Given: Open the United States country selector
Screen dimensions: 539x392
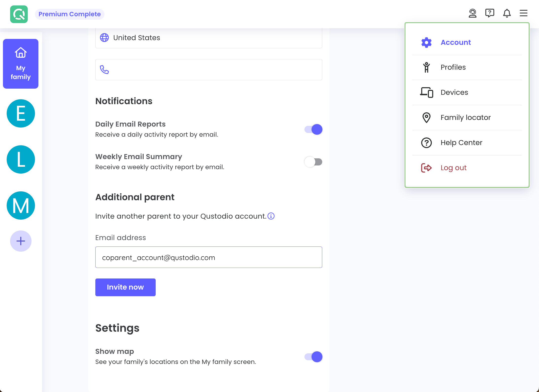Looking at the screenshot, I should pos(208,38).
